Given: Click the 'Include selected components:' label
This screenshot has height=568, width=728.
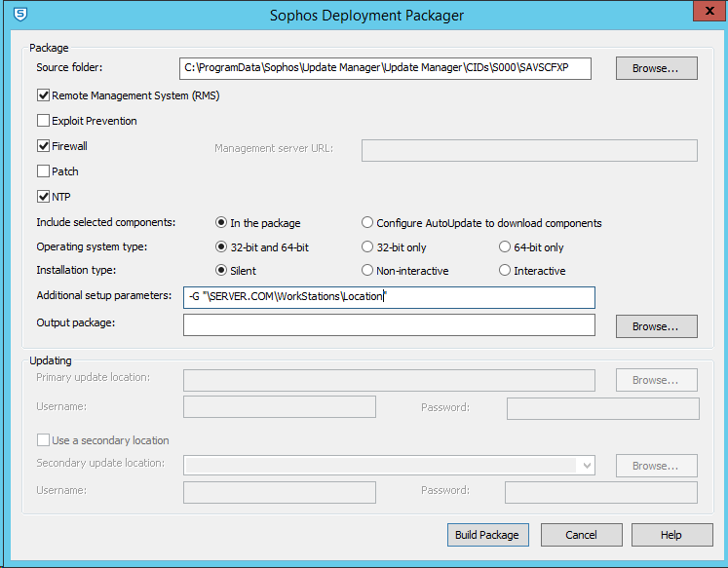Looking at the screenshot, I should point(106,222).
